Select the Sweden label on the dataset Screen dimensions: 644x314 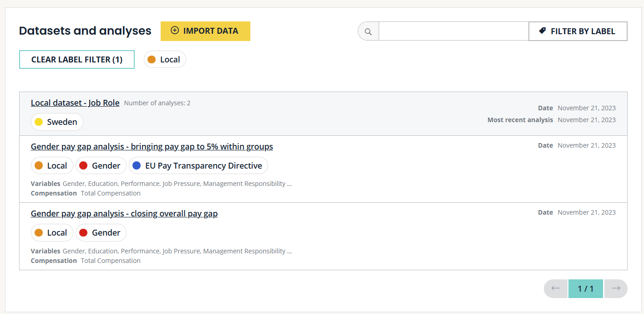point(57,122)
